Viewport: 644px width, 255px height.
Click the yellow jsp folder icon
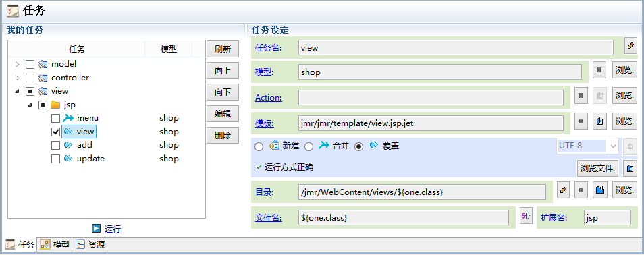tap(55, 105)
